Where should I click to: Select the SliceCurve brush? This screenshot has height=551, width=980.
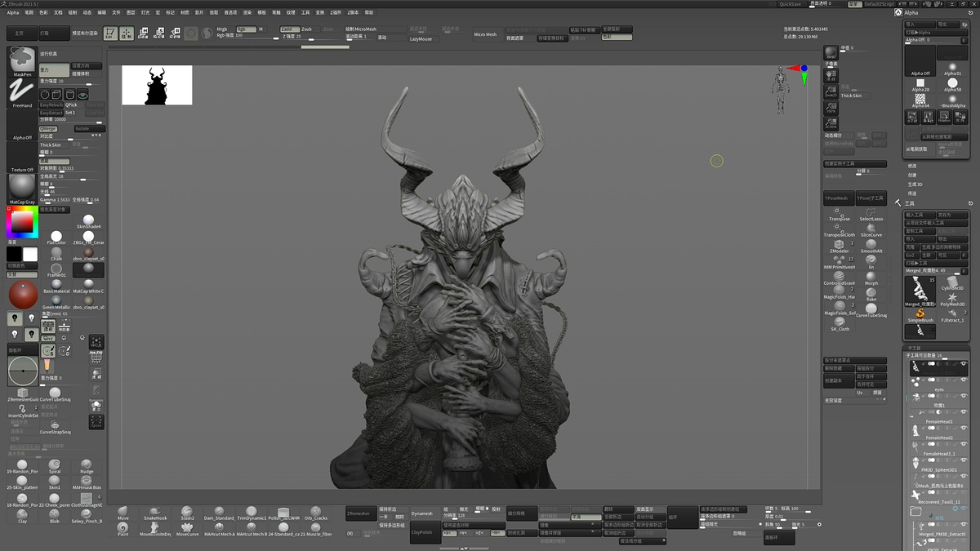(871, 230)
